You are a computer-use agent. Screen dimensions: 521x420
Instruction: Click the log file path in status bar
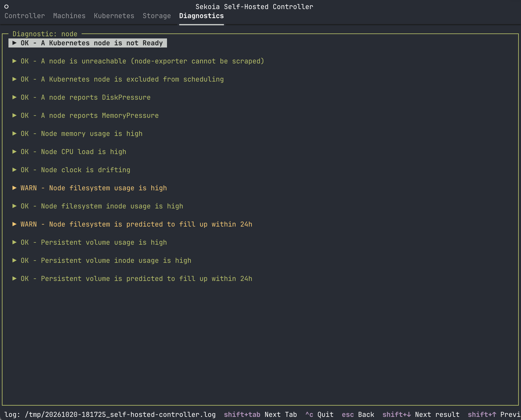pos(120,415)
